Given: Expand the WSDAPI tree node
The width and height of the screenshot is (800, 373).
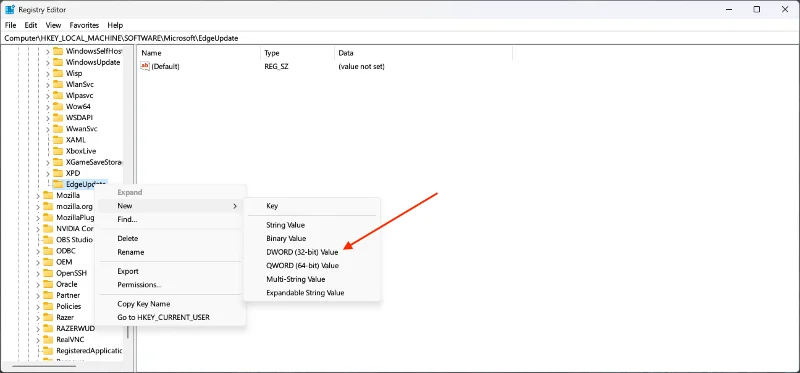Looking at the screenshot, I should coord(48,117).
